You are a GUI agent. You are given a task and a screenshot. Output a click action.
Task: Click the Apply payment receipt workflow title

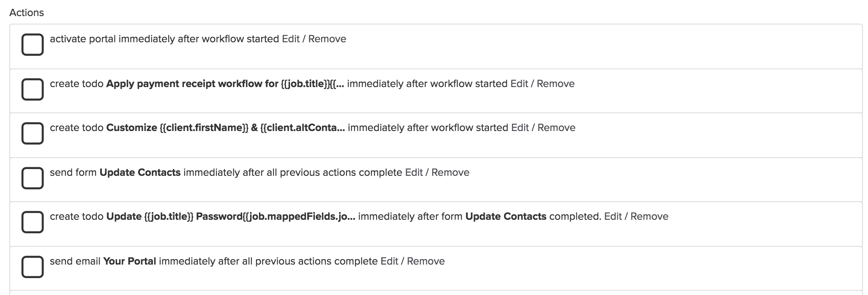point(225,84)
